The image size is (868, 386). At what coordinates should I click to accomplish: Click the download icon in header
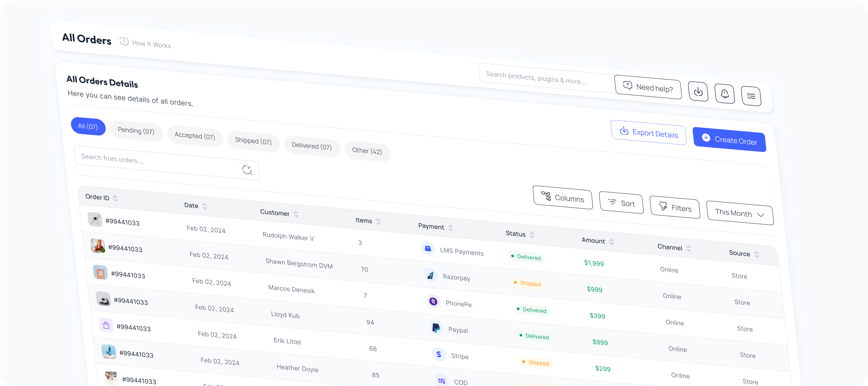698,91
